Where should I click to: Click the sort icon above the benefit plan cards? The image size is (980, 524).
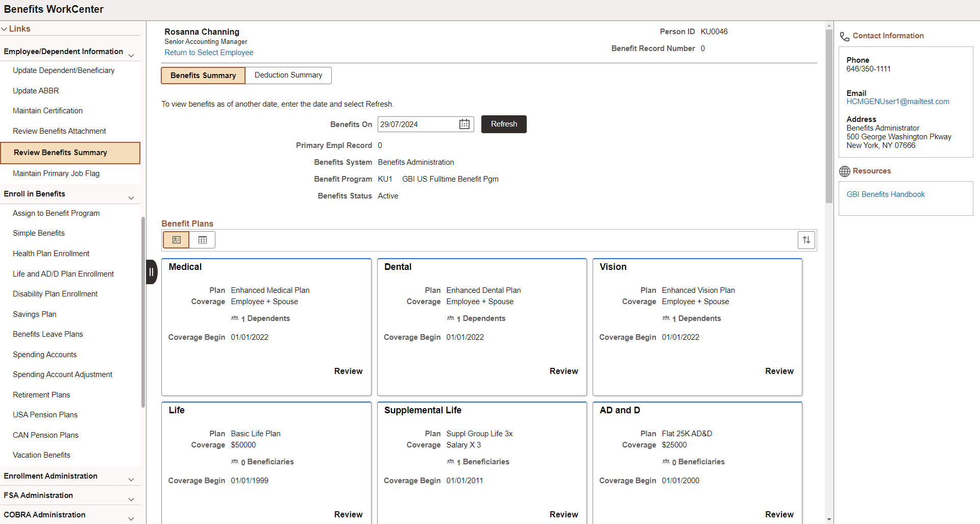806,239
